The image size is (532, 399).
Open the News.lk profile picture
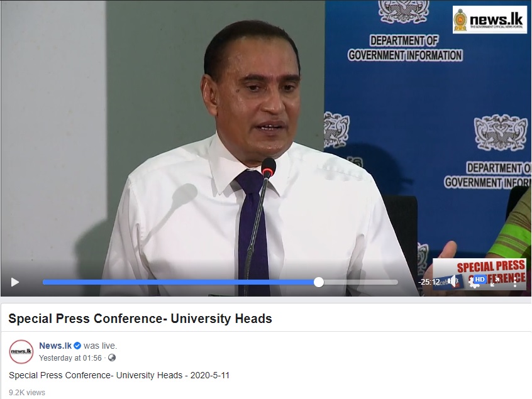pos(21,351)
